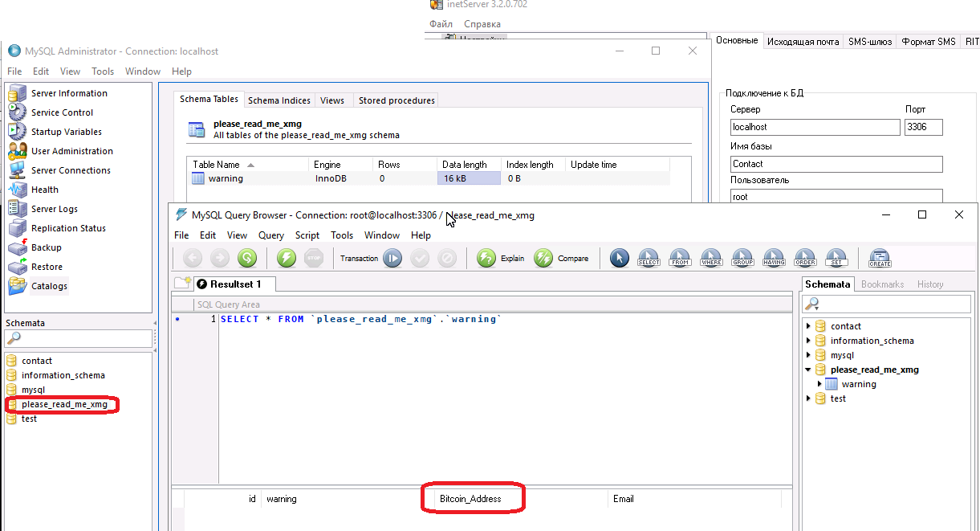The image size is (980, 531).
Task: Switch to Исходящая почта tab in inetServer
Action: (x=803, y=42)
